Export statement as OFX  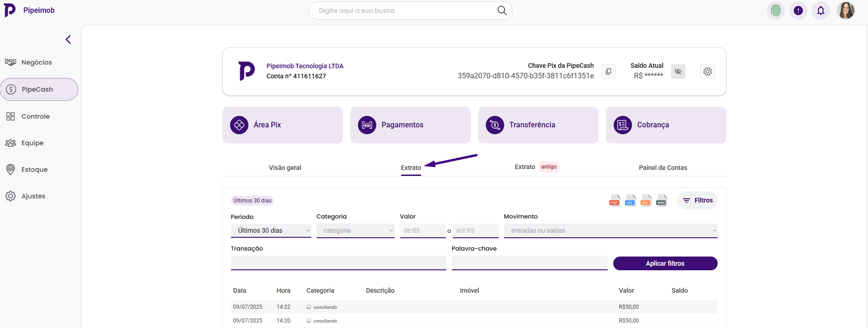tap(646, 201)
